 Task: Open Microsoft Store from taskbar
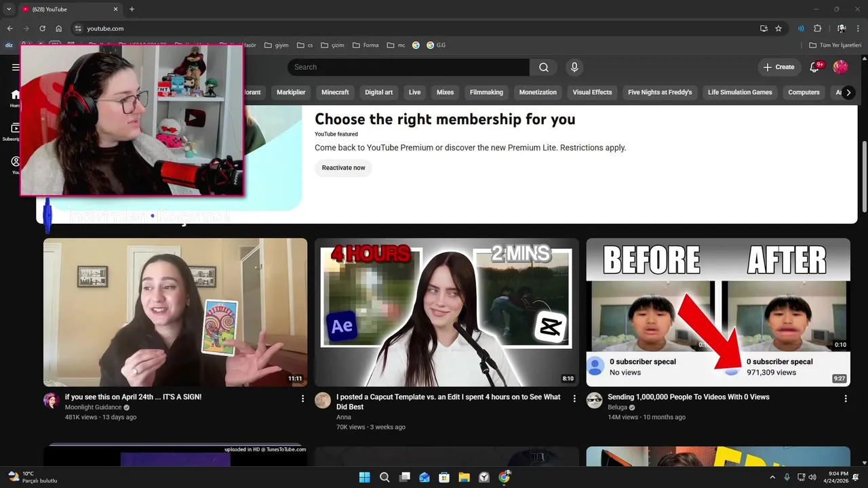444,477
